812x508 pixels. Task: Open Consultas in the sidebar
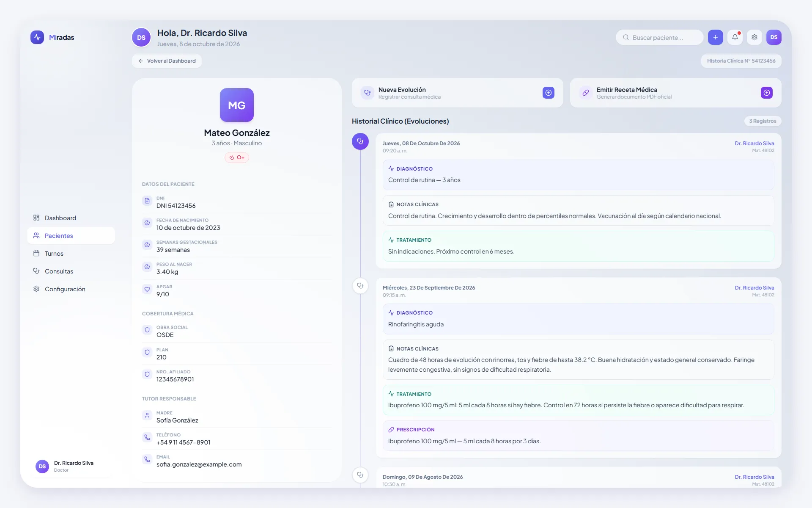pos(71,271)
